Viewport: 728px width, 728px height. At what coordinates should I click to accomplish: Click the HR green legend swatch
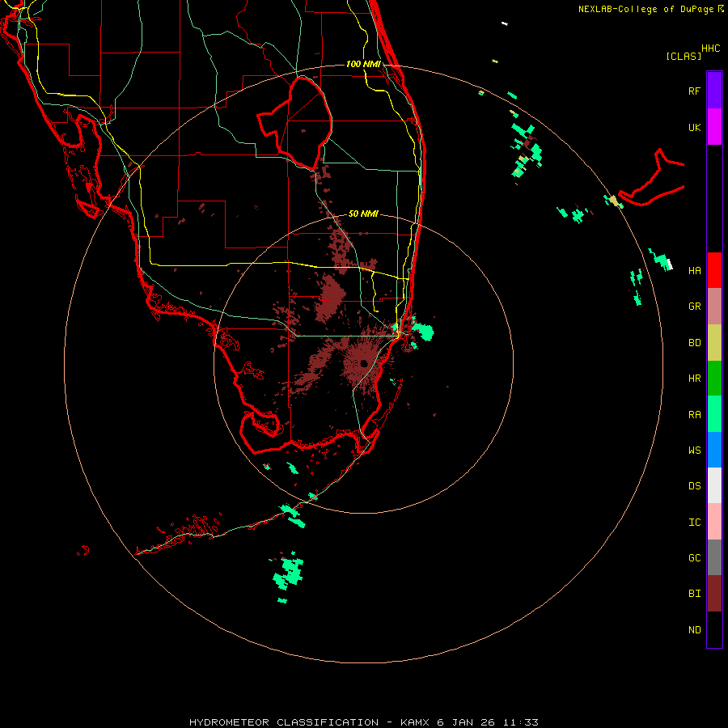click(714, 379)
